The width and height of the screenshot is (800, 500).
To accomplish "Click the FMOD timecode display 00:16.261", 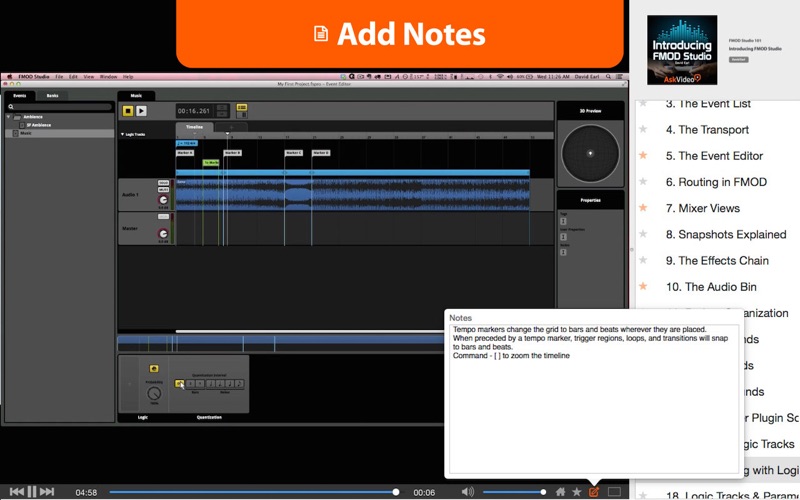I will tap(194, 111).
